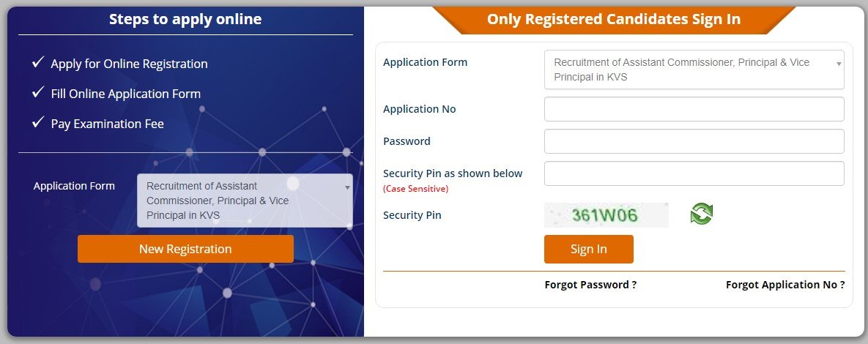Refresh the security pin captcha
This screenshot has height=344, width=868.
pos(702,214)
